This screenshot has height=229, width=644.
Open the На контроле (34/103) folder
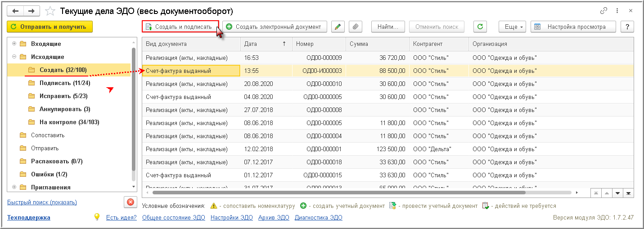69,122
